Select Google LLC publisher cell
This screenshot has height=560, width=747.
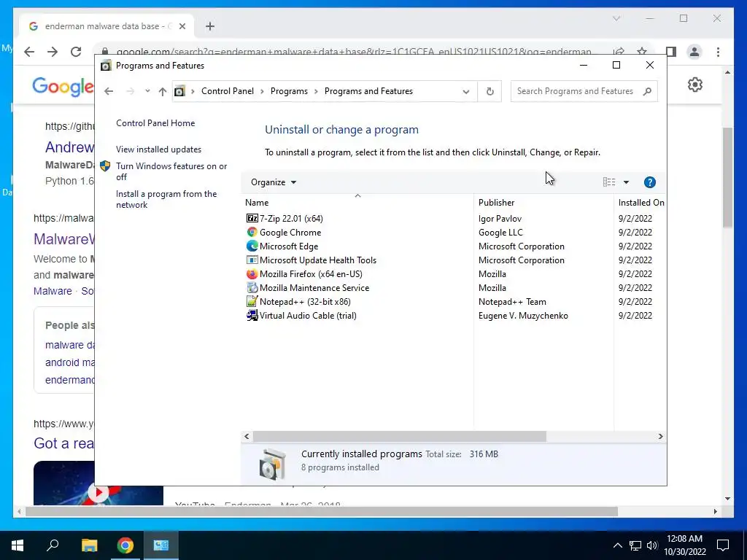coord(500,232)
